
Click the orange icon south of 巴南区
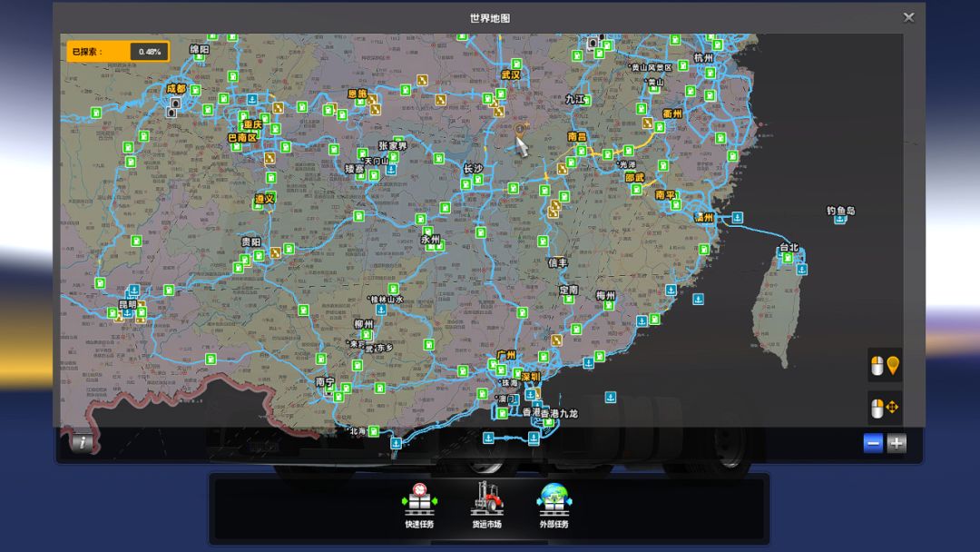(269, 158)
